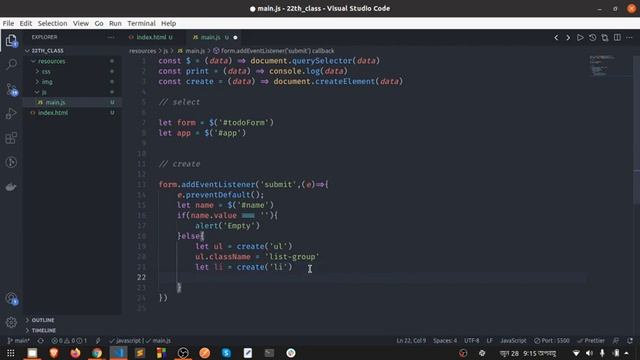640x360 pixels.
Task: Click the lightning icon in status bar
Action: pos(98,340)
